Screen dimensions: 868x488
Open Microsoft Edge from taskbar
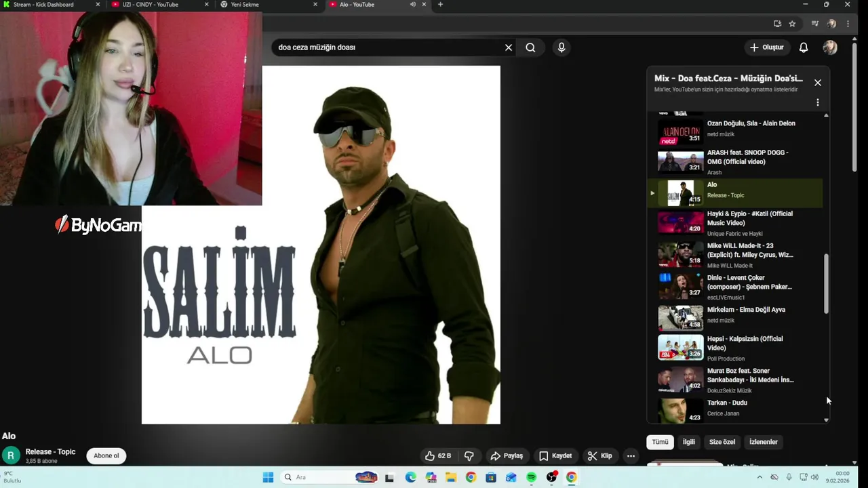(x=411, y=477)
